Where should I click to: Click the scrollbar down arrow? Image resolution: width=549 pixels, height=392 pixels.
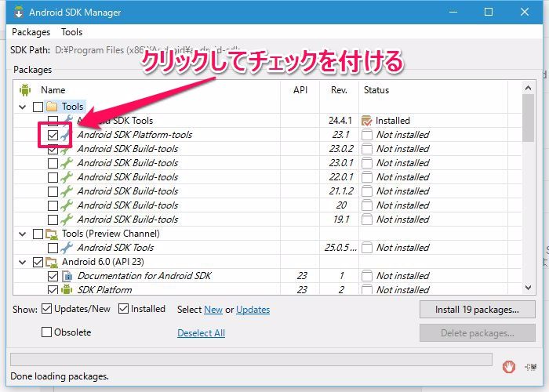pyautogui.click(x=528, y=288)
